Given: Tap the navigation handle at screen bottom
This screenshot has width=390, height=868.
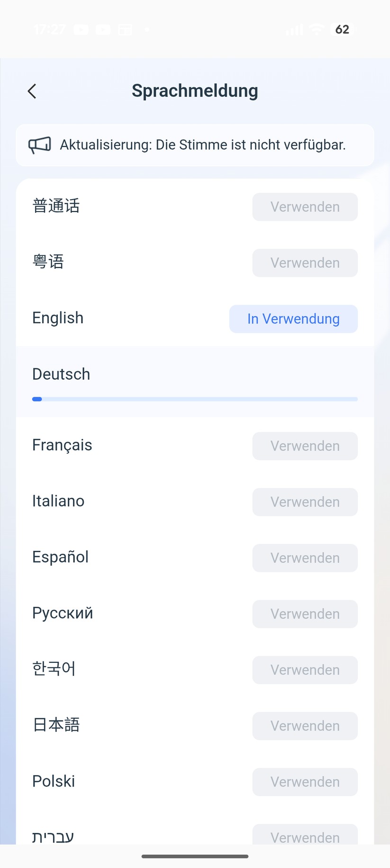Looking at the screenshot, I should click(195, 856).
